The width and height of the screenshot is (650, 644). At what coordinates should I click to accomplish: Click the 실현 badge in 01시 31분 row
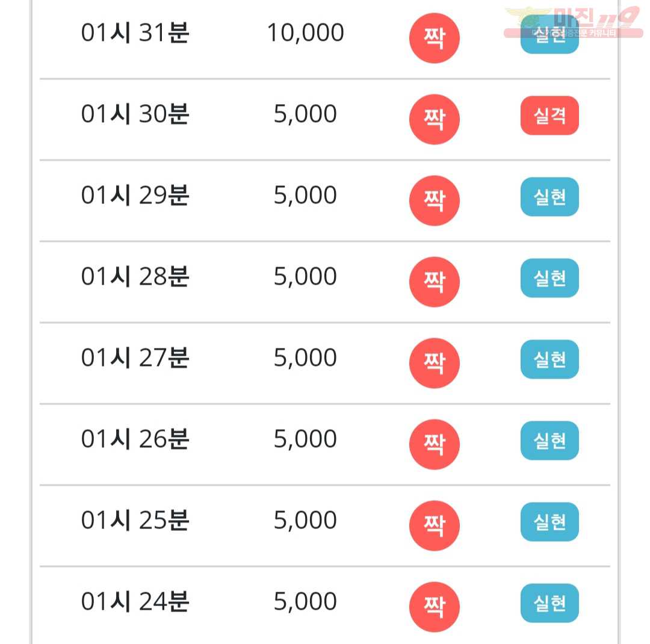tap(549, 34)
